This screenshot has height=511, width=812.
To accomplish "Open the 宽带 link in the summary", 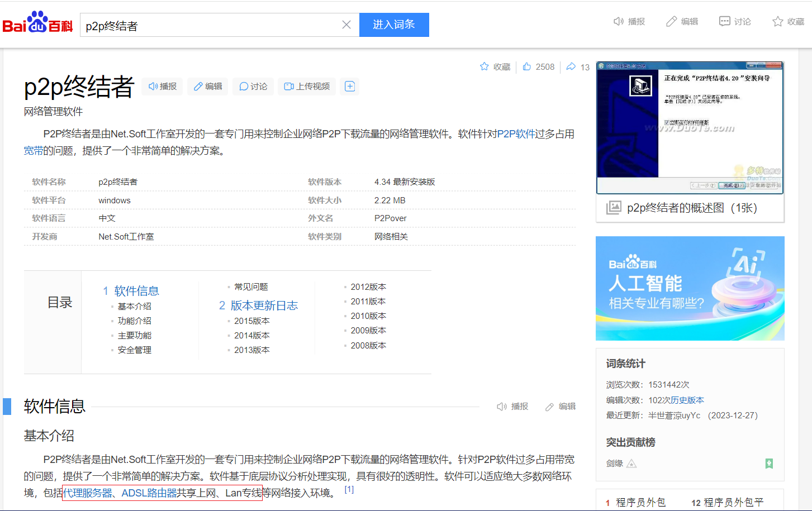I will (33, 151).
